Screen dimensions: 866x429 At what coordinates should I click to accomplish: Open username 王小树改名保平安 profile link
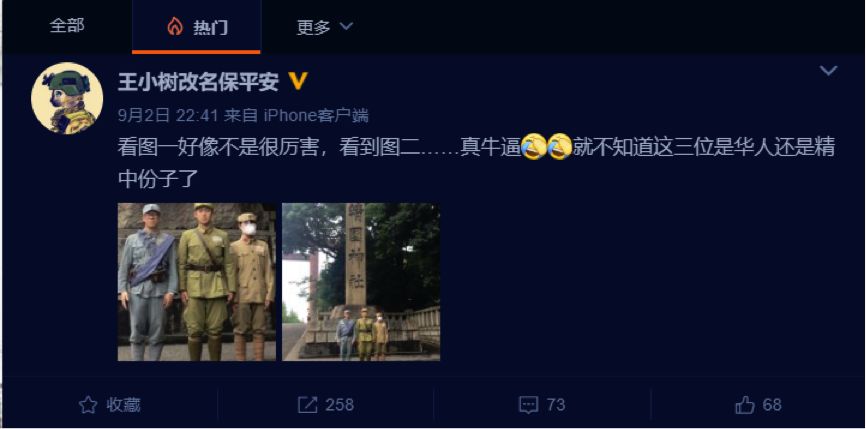(198, 82)
